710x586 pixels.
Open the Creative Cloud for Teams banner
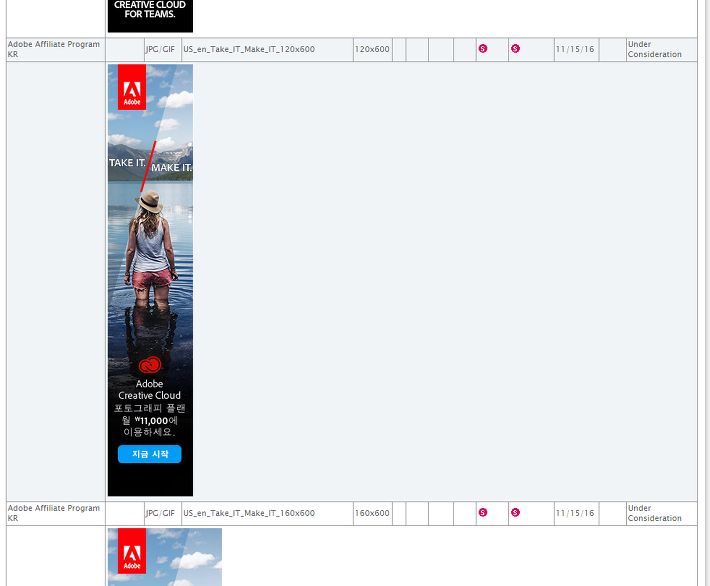click(150, 16)
